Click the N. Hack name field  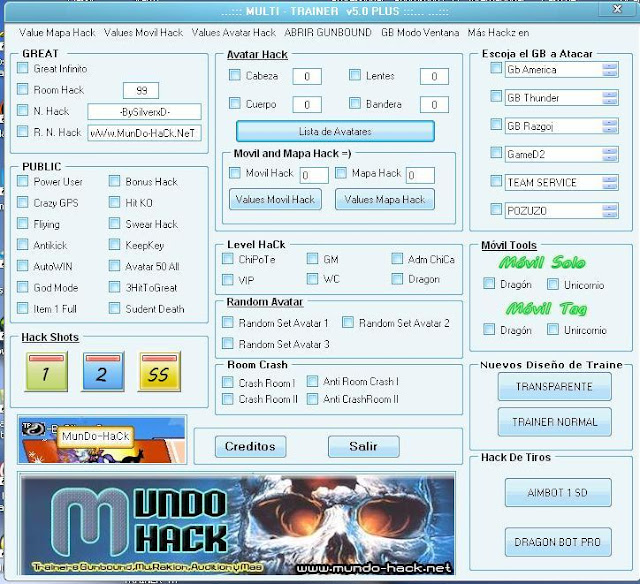[144, 112]
